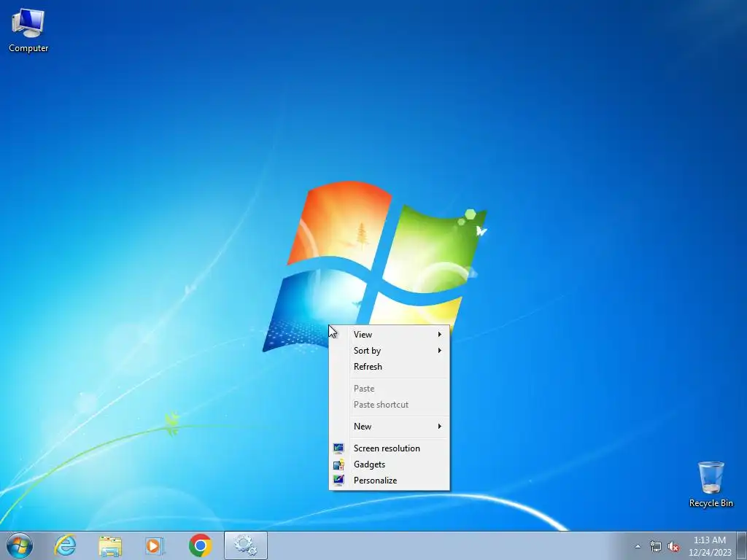Expand the View submenu
Viewport: 747px width, 560px height.
(390, 334)
